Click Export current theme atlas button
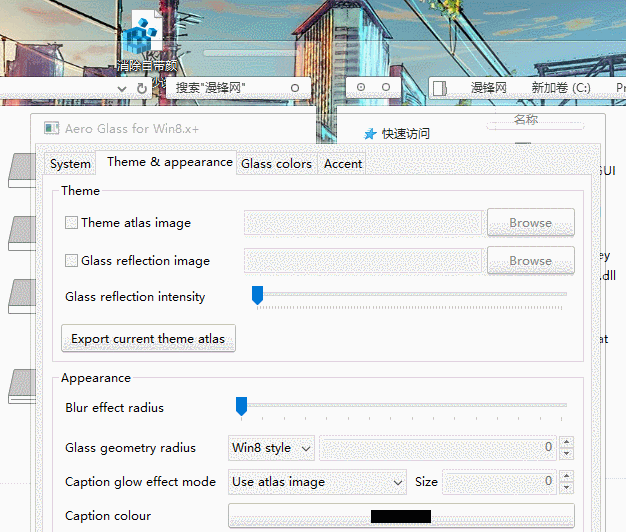Screen dimensions: 626x532 coord(148,339)
